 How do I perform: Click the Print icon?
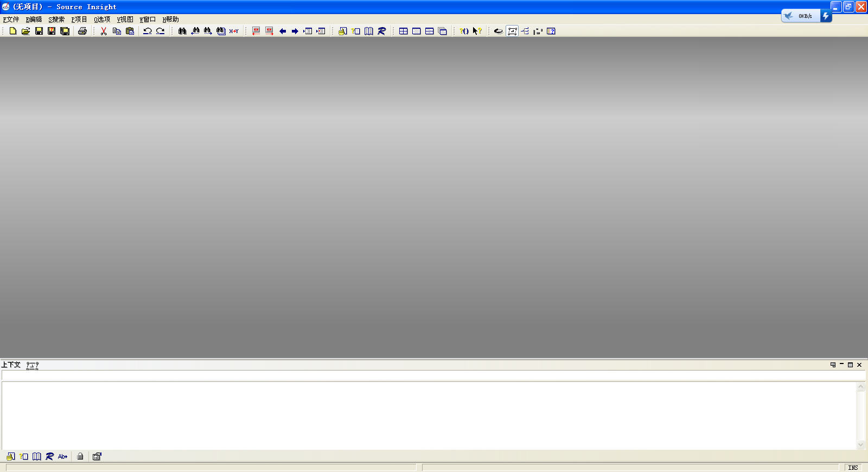82,31
